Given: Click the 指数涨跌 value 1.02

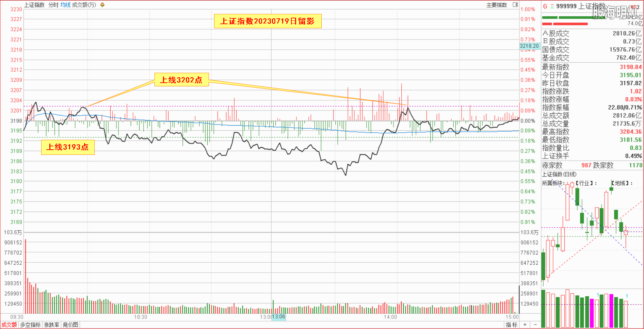Looking at the screenshot, I should [x=635, y=91].
